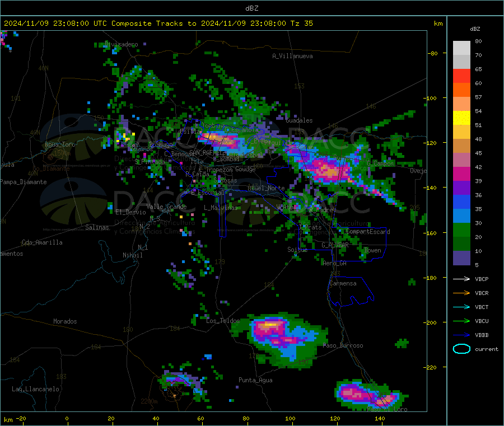
Task: Click the Morados map label
Action: 65,321
